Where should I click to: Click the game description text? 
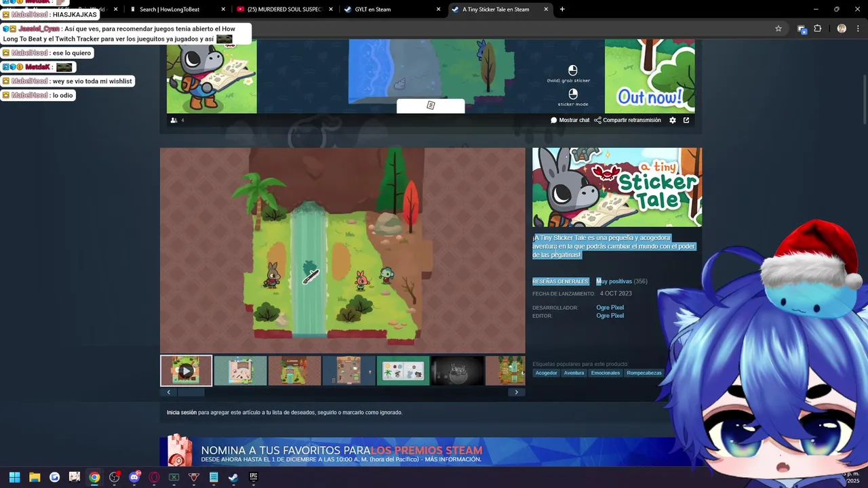point(614,246)
